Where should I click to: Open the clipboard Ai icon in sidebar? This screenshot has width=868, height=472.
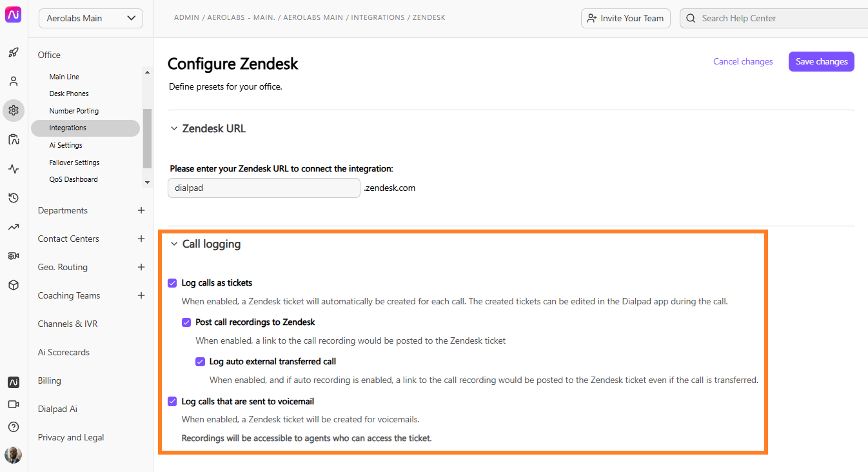click(x=14, y=139)
